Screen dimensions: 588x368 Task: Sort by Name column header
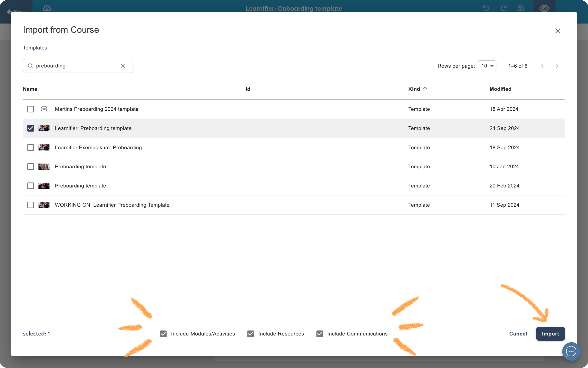[30, 89]
